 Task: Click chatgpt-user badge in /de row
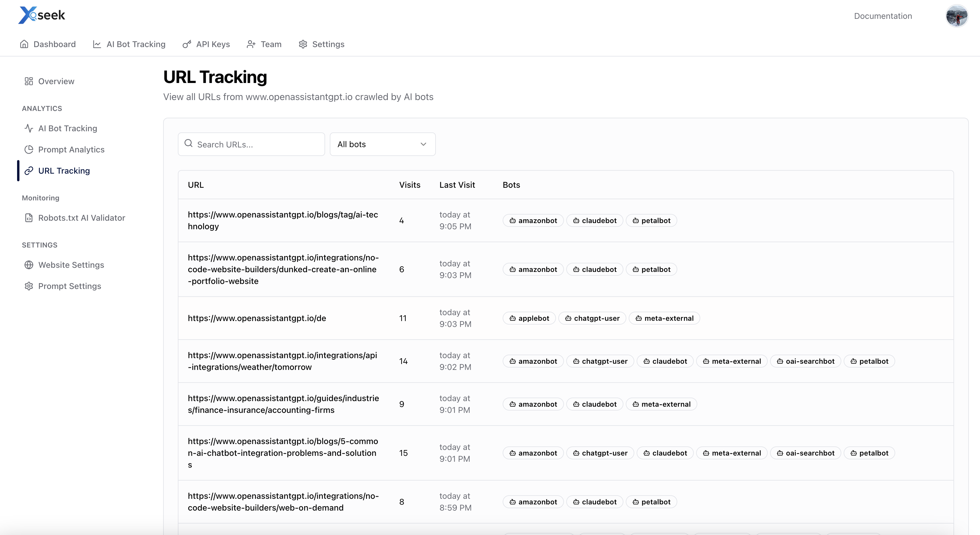592,318
